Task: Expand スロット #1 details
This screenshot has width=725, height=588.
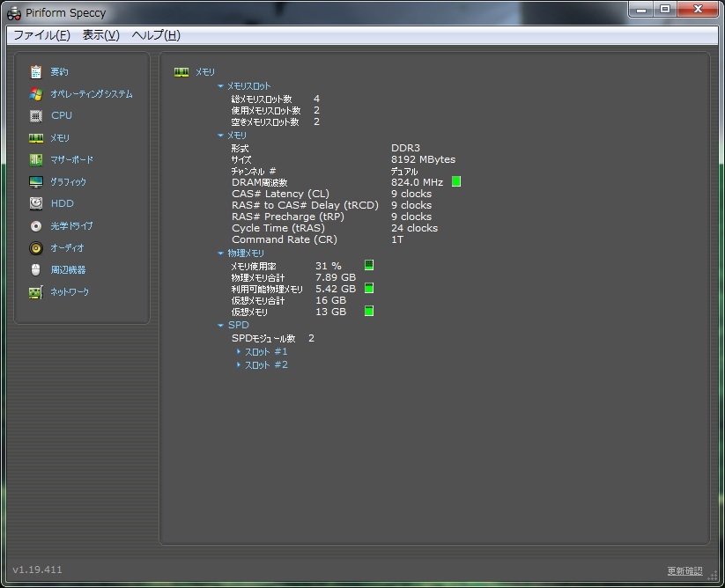Action: (x=239, y=351)
